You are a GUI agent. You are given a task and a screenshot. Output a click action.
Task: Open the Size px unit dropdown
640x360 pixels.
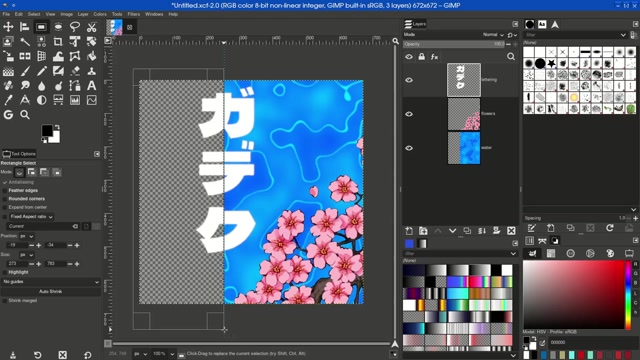(27, 255)
